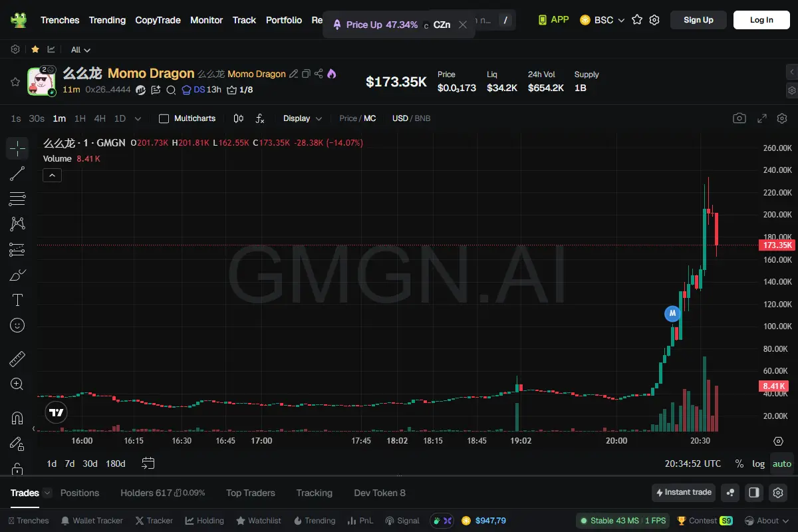
Task: Open the Holders 617 tab
Action: [x=163, y=493]
